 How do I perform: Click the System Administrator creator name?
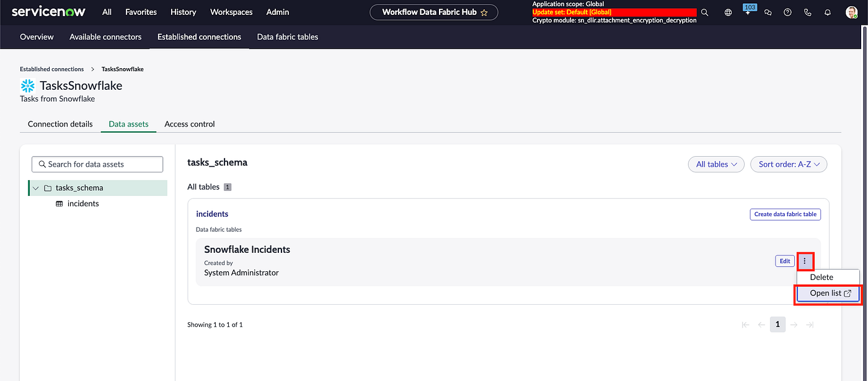[241, 273]
